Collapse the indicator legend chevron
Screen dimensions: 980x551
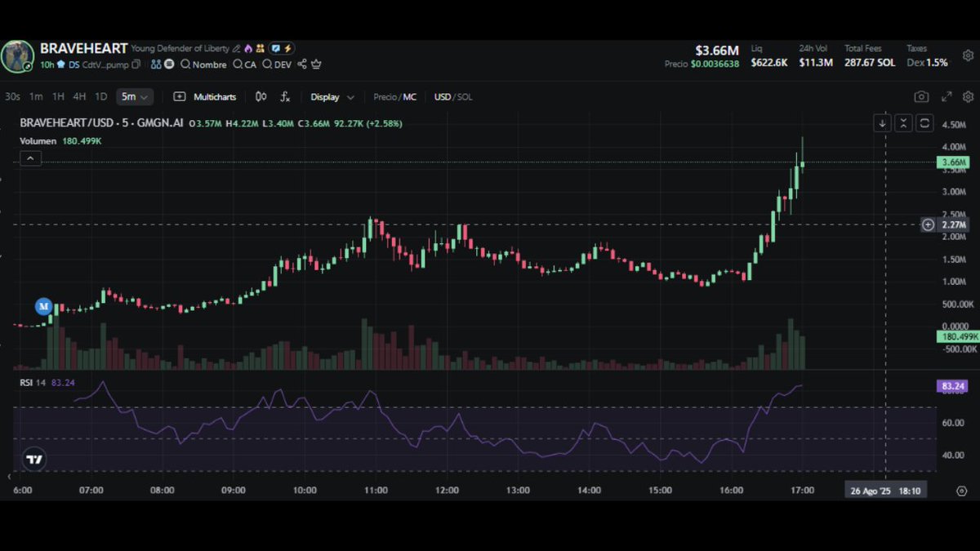(x=30, y=158)
